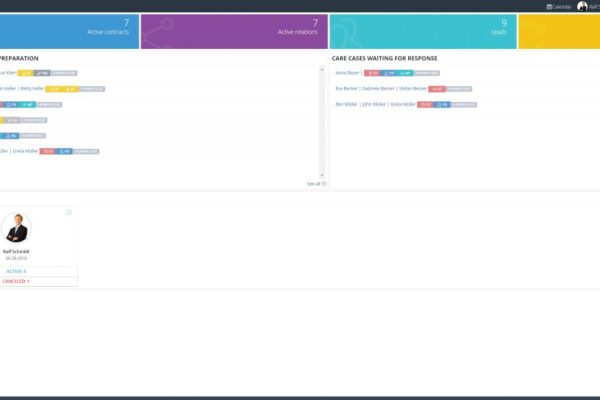Open the Calendar link in top bar
The width and height of the screenshot is (600, 400).
pos(558,7)
